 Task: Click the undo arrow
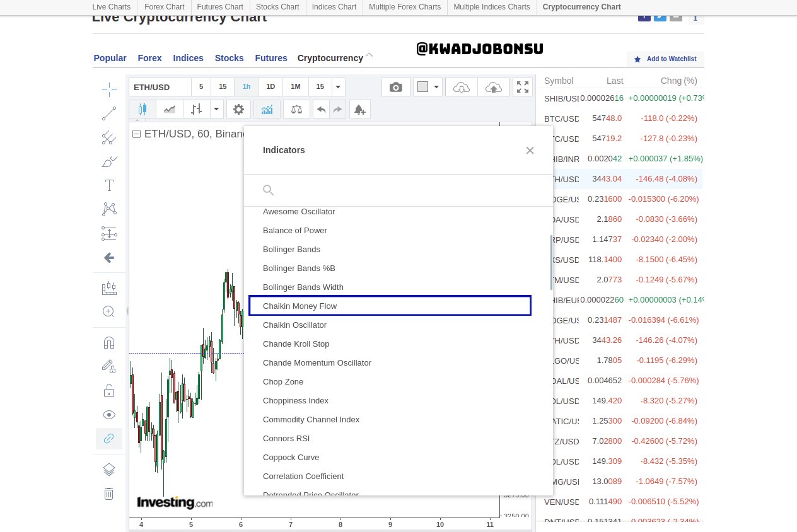[x=322, y=109]
